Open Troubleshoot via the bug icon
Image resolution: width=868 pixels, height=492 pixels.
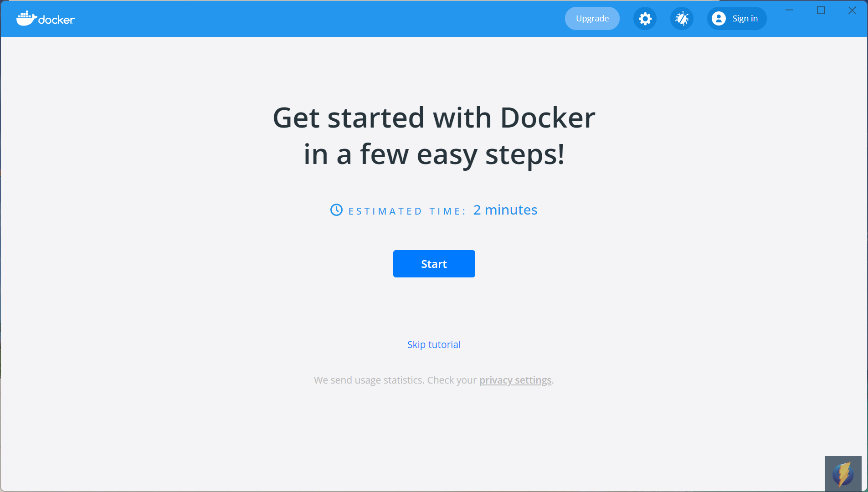click(x=682, y=19)
